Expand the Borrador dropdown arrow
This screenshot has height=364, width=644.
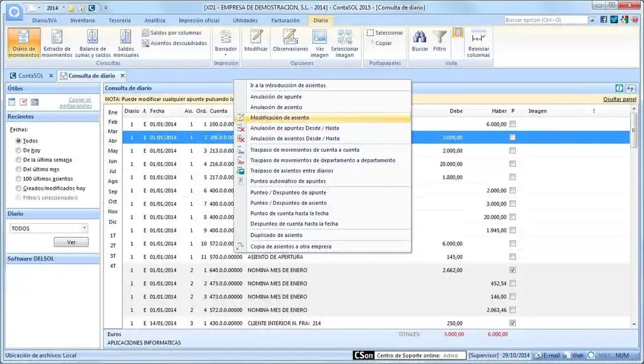[x=226, y=55]
